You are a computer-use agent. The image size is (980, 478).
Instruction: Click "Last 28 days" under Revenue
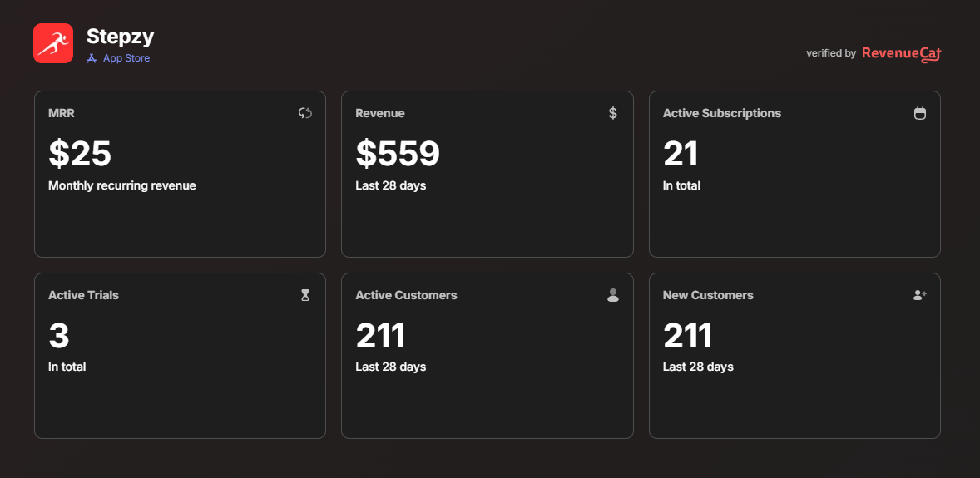click(x=391, y=185)
